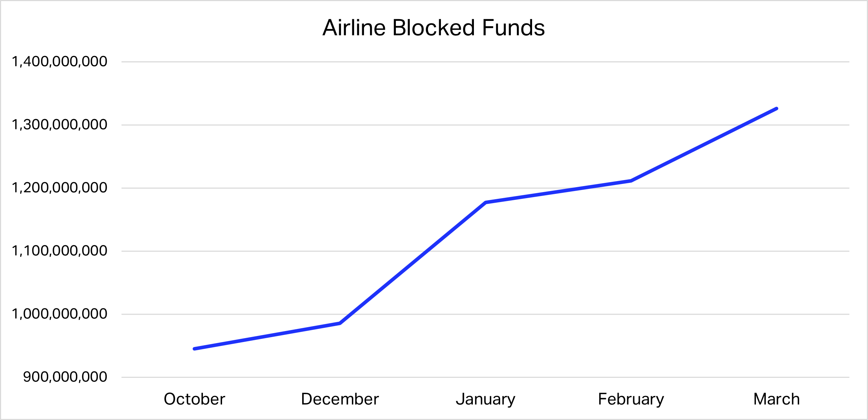Select the January x-axis label
868x420 pixels.
485,399
